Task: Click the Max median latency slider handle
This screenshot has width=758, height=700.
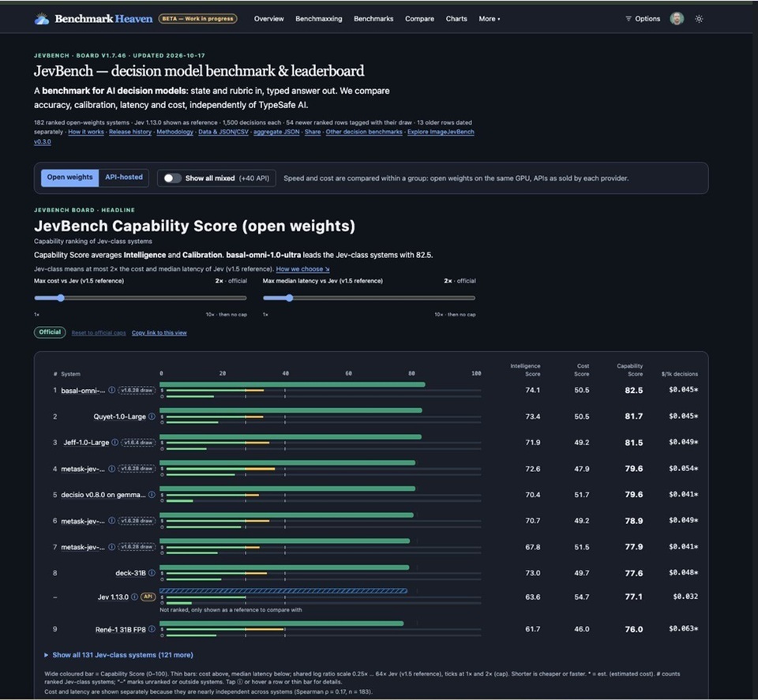Action: click(289, 298)
